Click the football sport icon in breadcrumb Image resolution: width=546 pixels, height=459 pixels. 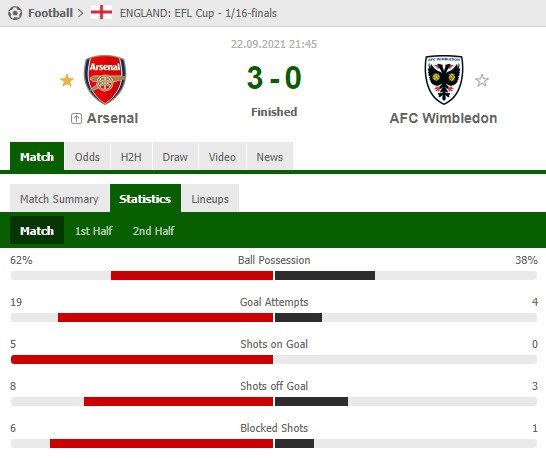pyautogui.click(x=15, y=13)
